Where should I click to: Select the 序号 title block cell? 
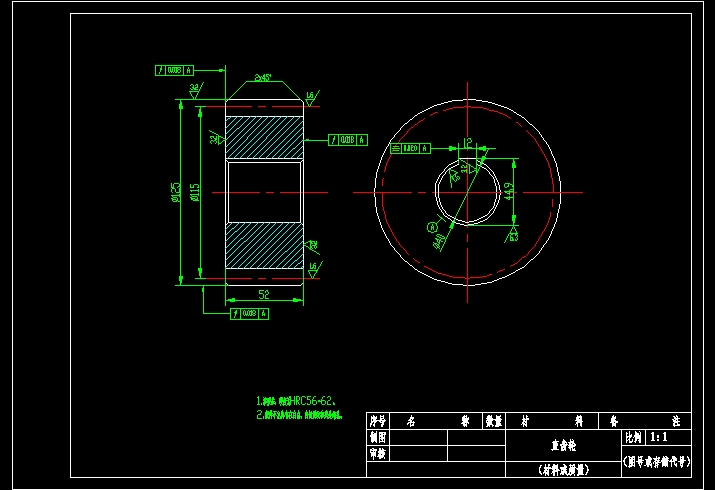pos(378,421)
